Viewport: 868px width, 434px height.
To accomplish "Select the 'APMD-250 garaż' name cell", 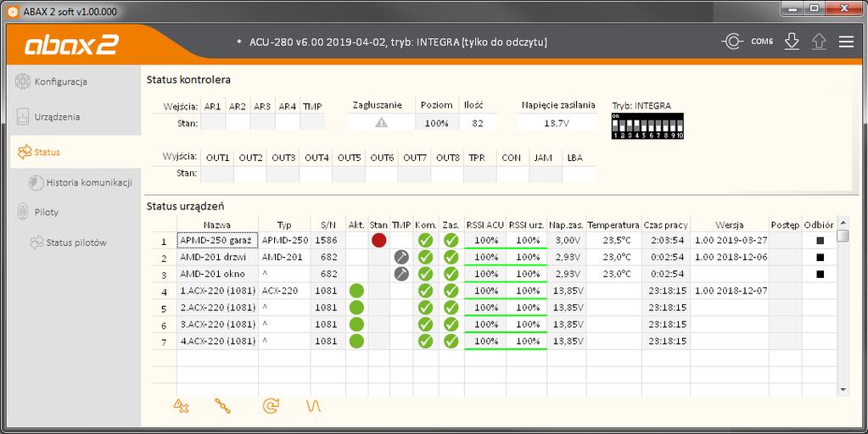I will [217, 241].
